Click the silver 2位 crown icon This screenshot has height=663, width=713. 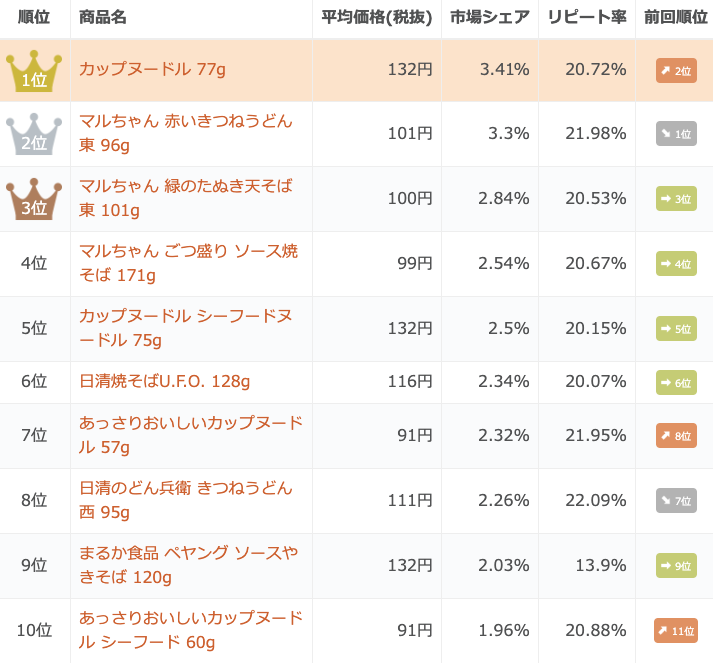(34, 134)
